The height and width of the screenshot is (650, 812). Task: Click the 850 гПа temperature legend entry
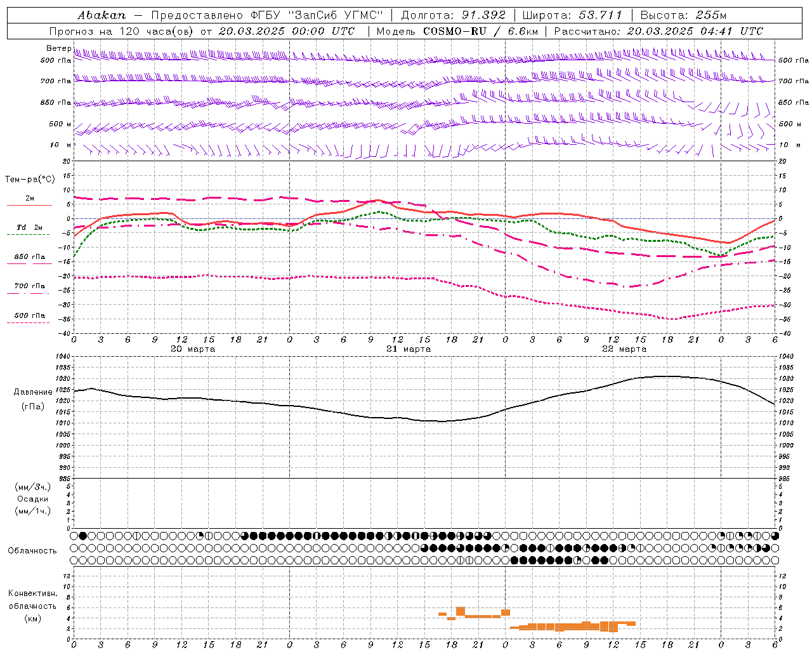click(30, 257)
